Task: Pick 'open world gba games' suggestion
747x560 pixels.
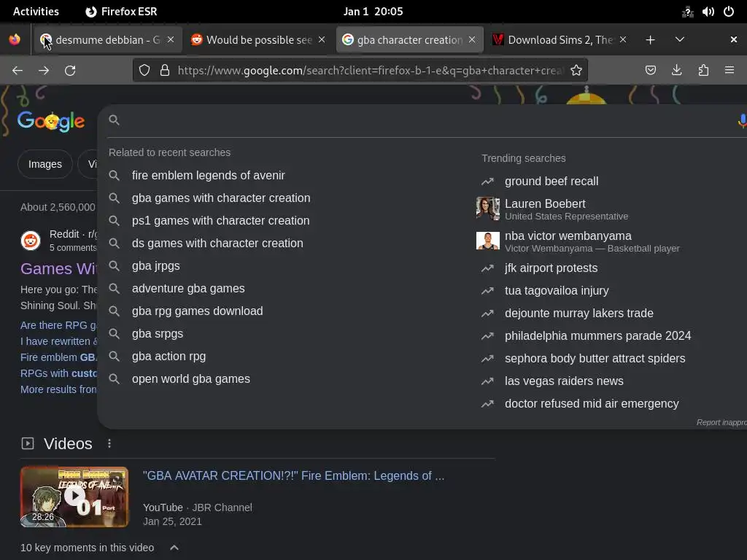Action: tap(190, 379)
